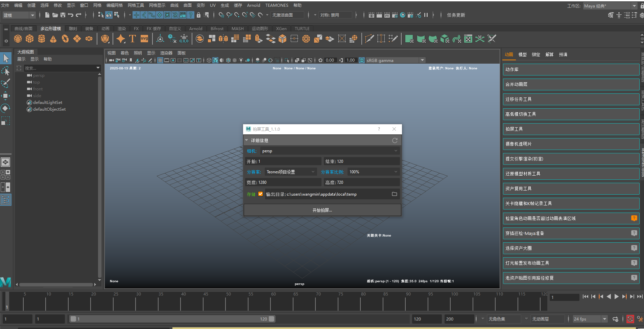Toggle the viewport grid display icon
The image size is (644, 329).
tap(160, 60)
